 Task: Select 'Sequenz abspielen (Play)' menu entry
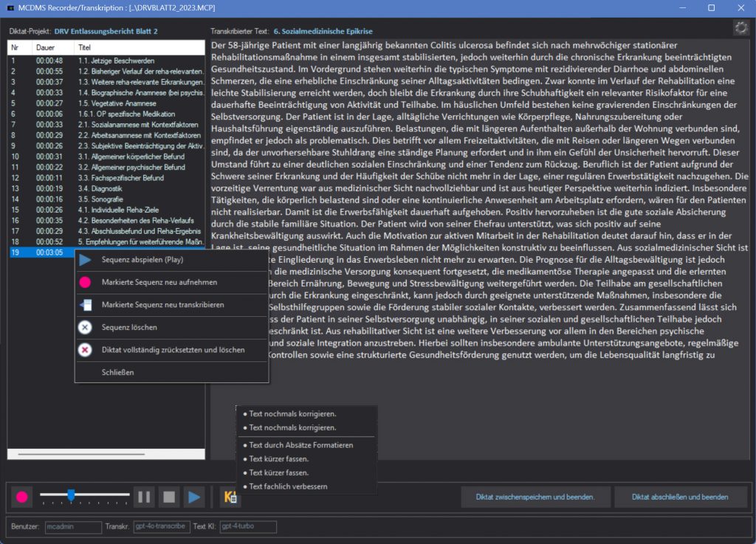[x=142, y=260]
